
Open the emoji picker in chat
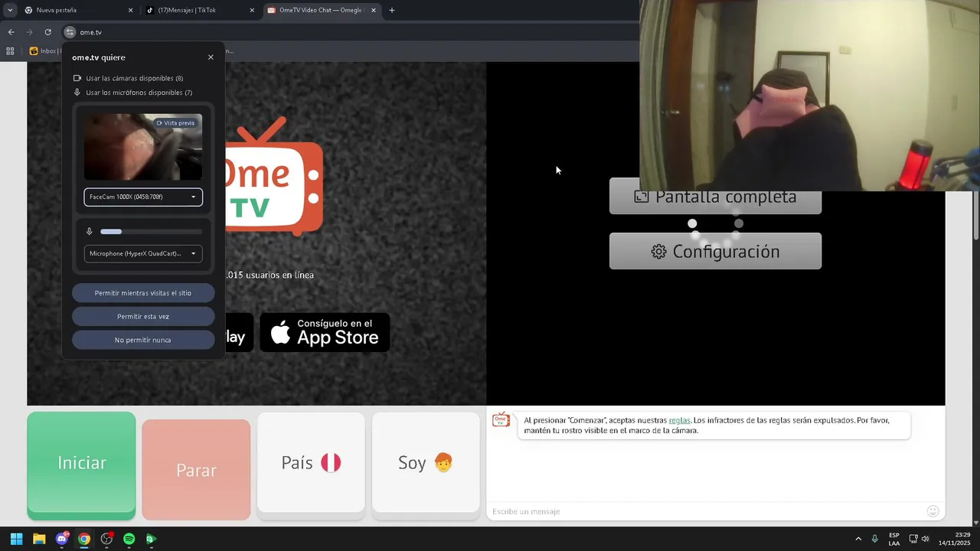[x=933, y=511]
